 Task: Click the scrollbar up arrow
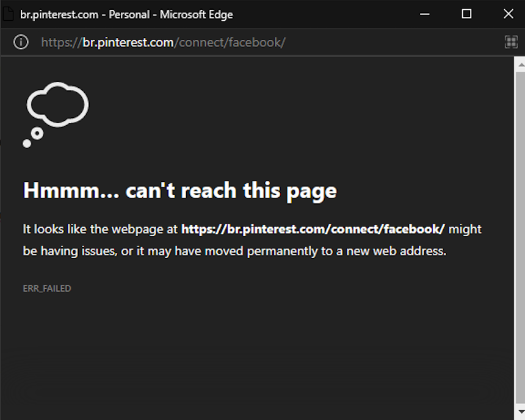[521, 65]
